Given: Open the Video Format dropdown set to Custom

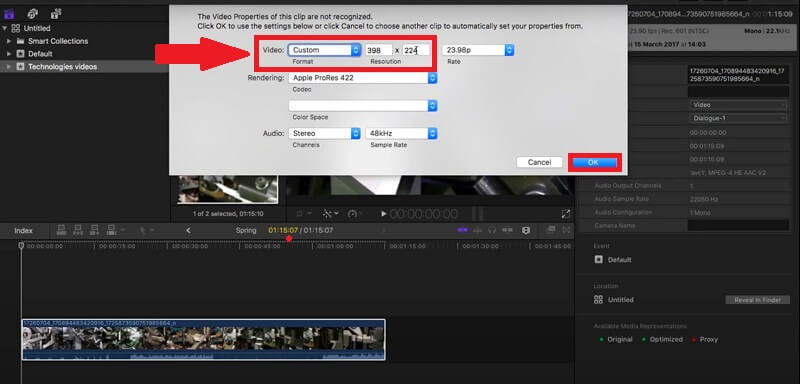Looking at the screenshot, I should [324, 50].
